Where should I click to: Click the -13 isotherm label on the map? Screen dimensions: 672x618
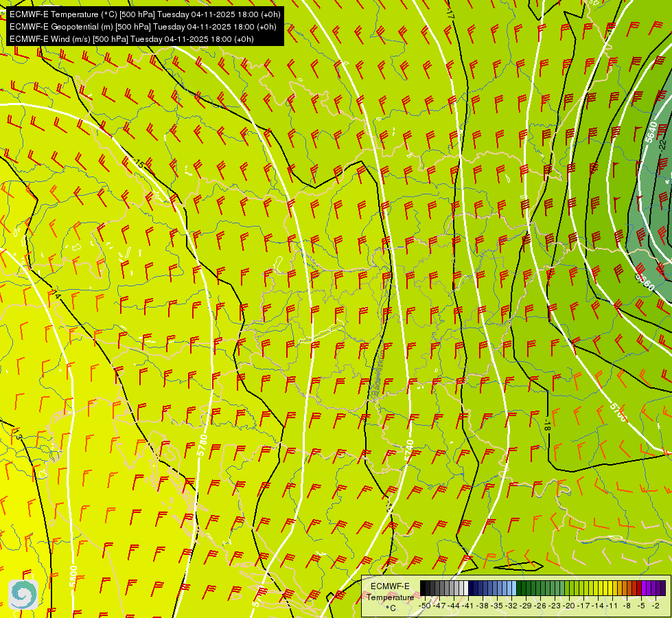pos(17,435)
